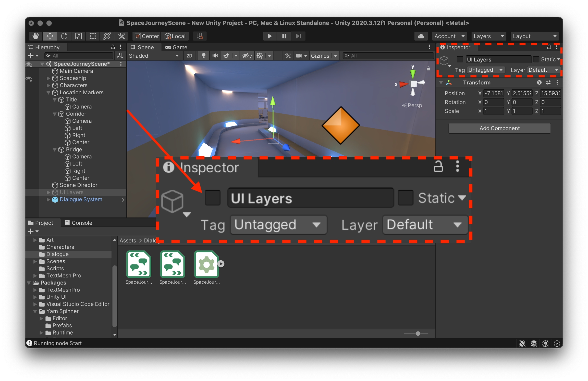Toggle scene lighting bulb icon
The width and height of the screenshot is (588, 381).
(203, 56)
